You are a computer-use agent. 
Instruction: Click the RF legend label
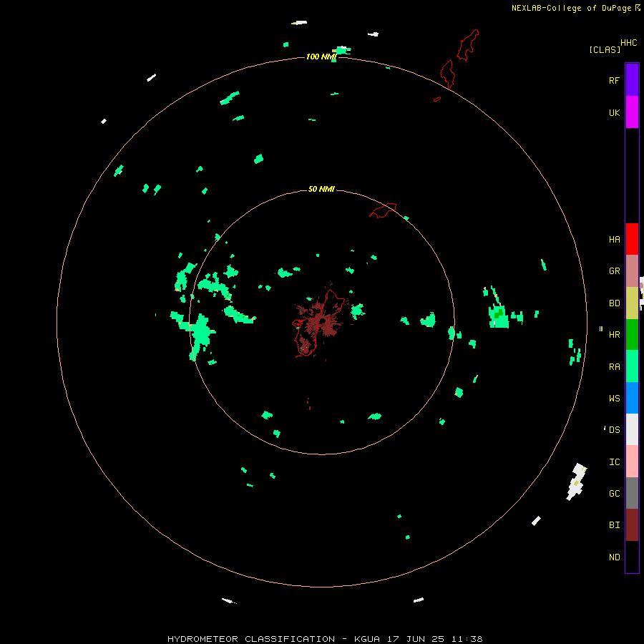pos(614,80)
